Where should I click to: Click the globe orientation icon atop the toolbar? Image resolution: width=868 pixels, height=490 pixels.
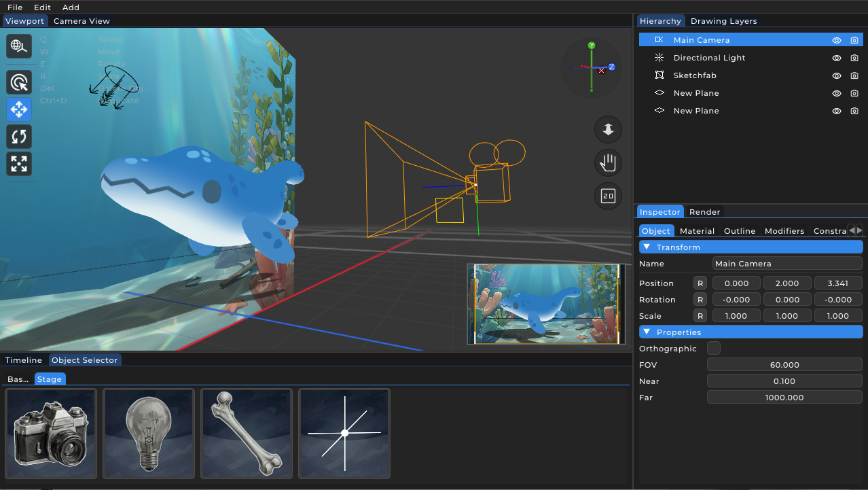point(18,46)
